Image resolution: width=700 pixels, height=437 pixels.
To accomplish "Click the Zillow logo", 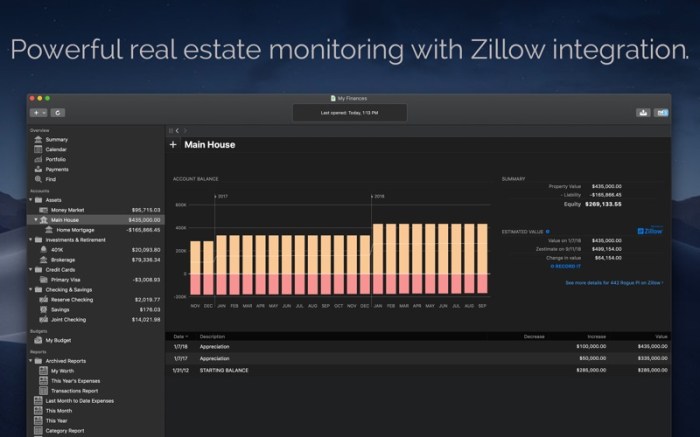I will point(650,231).
